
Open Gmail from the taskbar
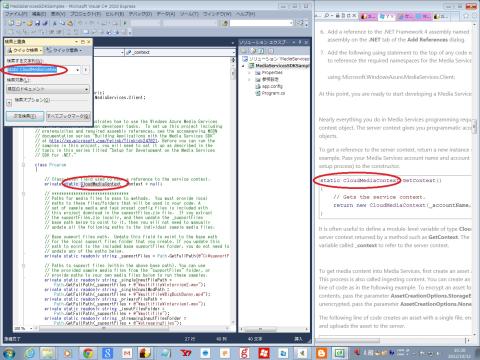(127, 353)
